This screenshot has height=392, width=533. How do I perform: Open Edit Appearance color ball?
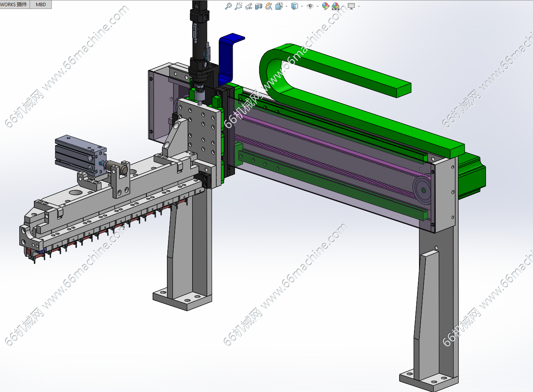pyautogui.click(x=325, y=6)
